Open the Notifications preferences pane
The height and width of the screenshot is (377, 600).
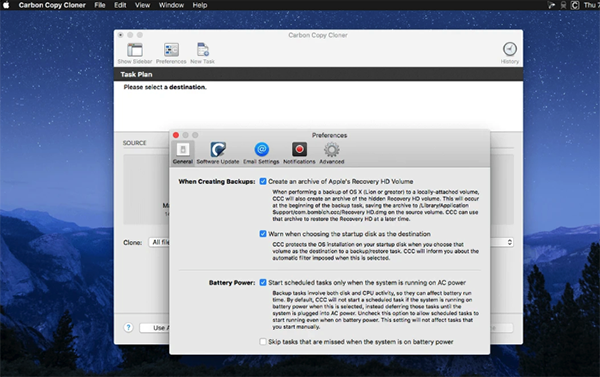pos(299,153)
